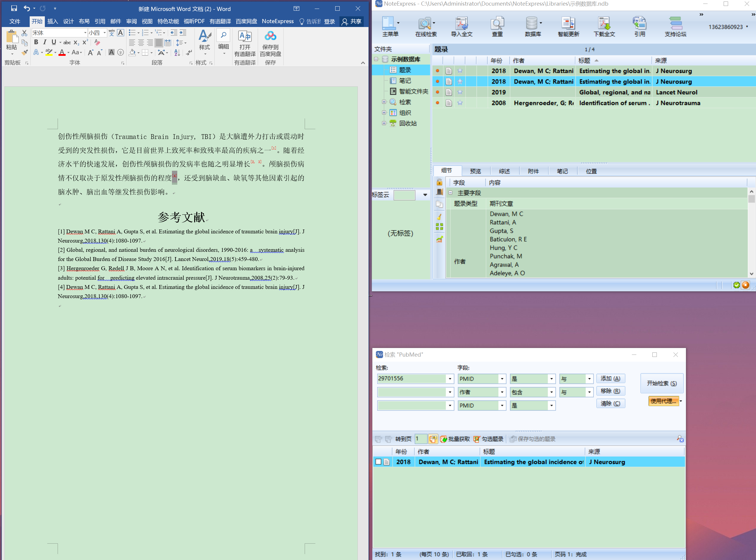Click the 开始检索 (S) button

(661, 383)
